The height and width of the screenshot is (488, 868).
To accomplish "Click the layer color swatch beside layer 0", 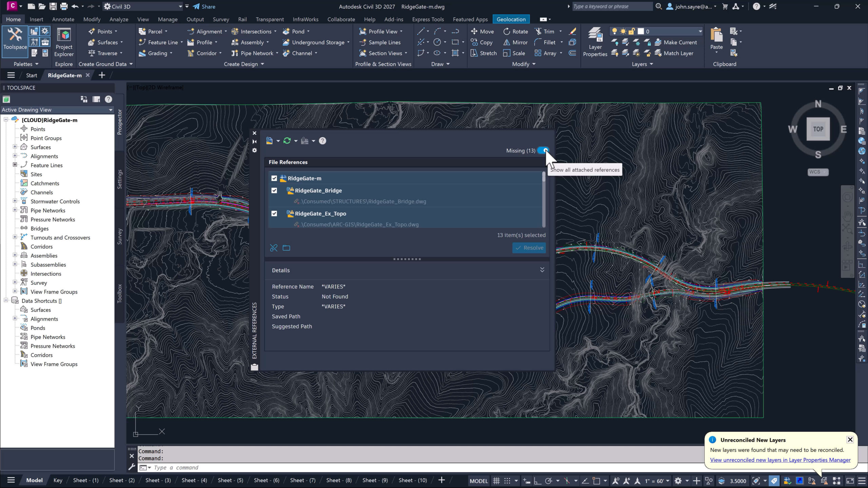I will [x=641, y=32].
